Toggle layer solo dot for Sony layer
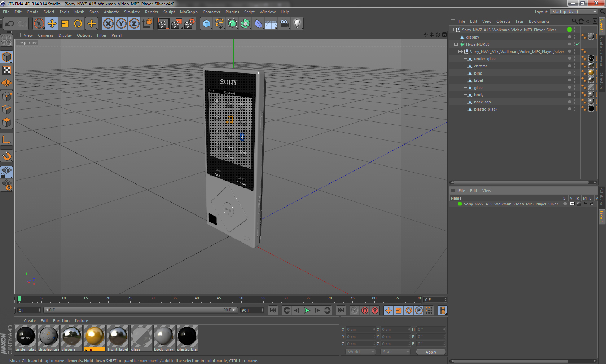The width and height of the screenshot is (606, 364). (565, 204)
